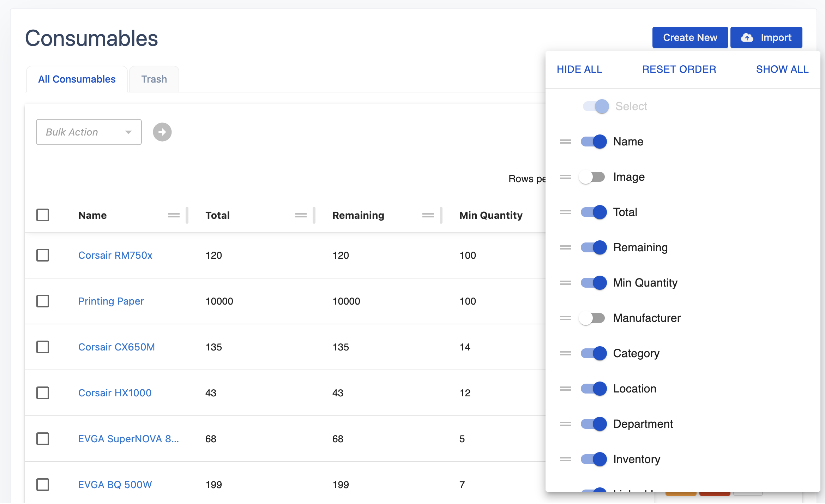
Task: Grab the drag handle for the Name column toggle
Action: (566, 142)
